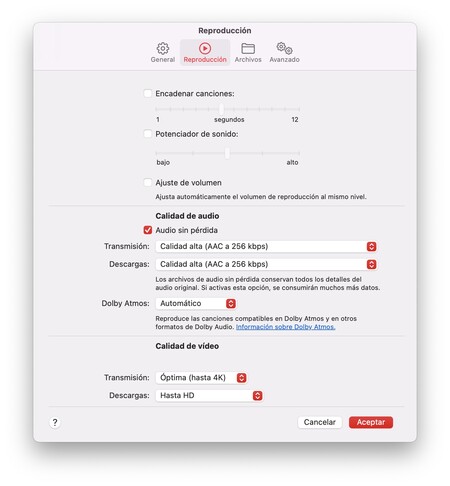Select the Reproducción play icon
Image resolution: width=450 pixels, height=486 pixels.
(205, 49)
